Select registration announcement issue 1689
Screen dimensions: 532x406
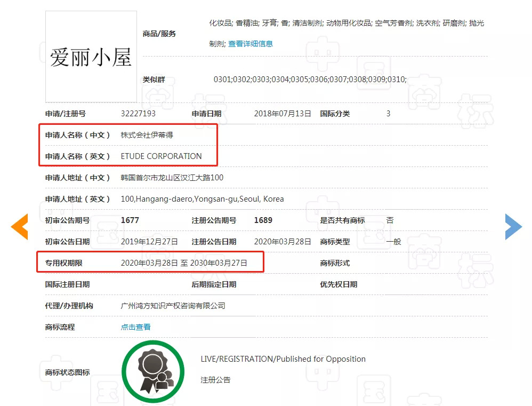click(x=263, y=220)
